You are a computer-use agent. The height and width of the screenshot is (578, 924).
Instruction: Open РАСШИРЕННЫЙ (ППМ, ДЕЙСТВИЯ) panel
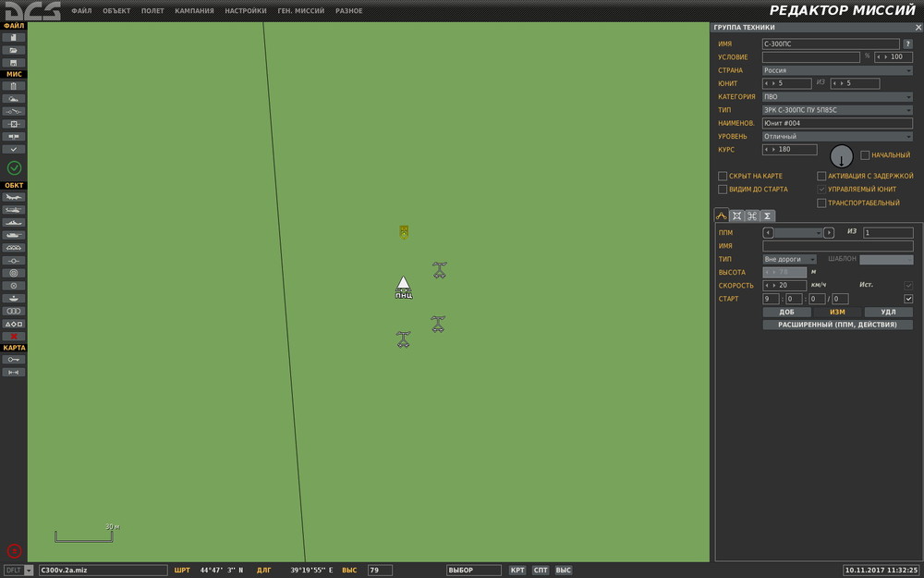[837, 325]
